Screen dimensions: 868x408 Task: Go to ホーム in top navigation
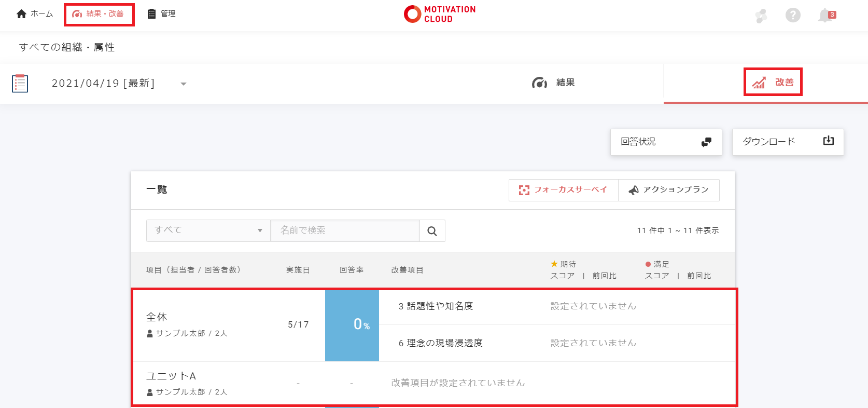35,14
